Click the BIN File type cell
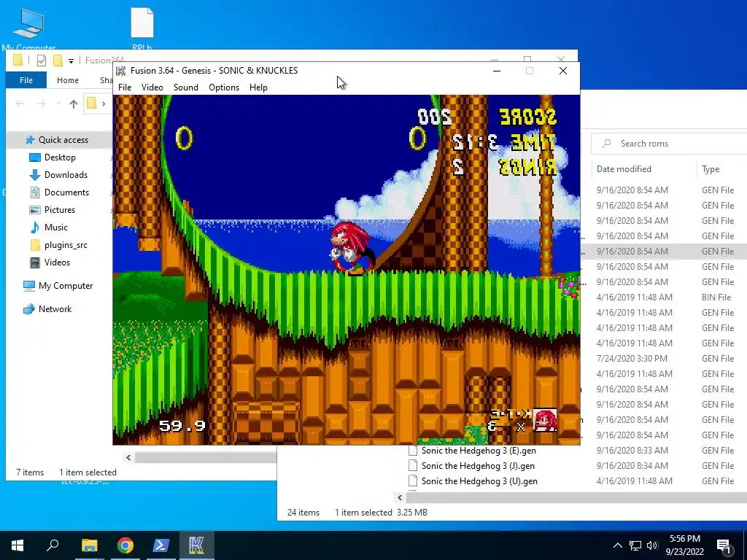This screenshot has width=747, height=560. pos(716,297)
